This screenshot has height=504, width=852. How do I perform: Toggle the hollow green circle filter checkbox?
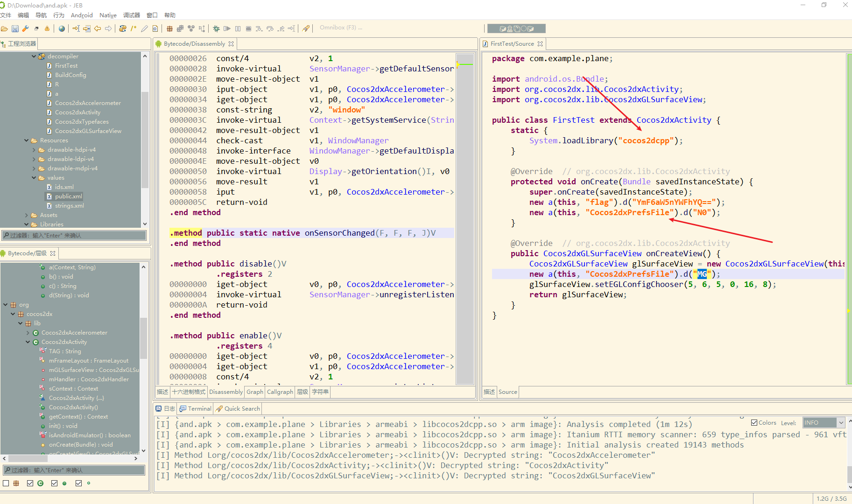click(x=79, y=483)
